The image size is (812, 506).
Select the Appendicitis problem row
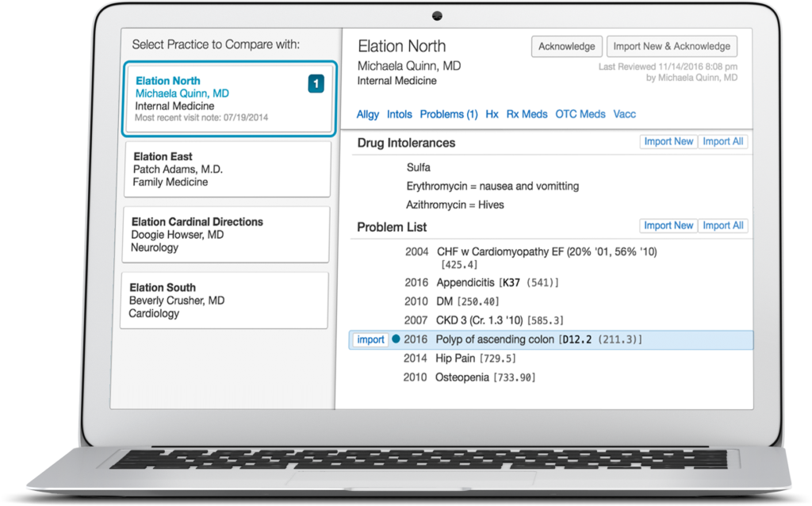point(481,282)
